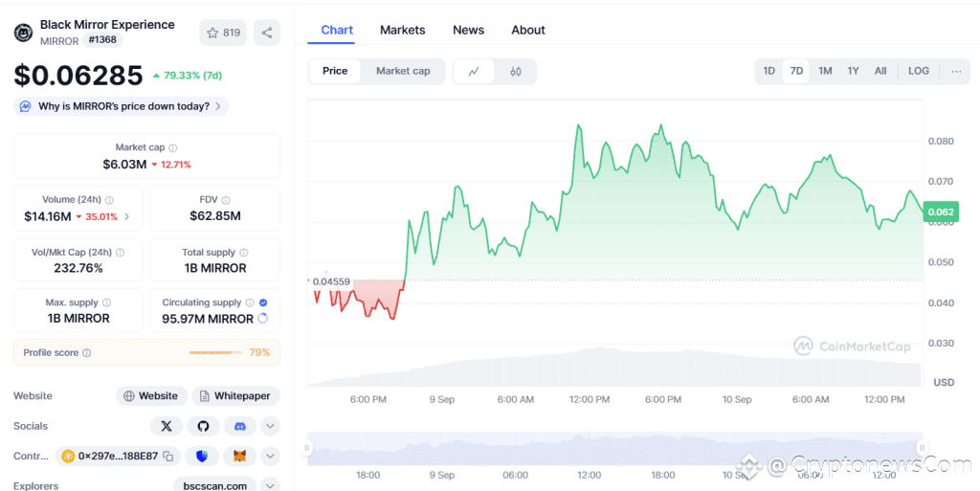Click the $0.06285 price value
The width and height of the screenshot is (980, 491).
coord(78,76)
